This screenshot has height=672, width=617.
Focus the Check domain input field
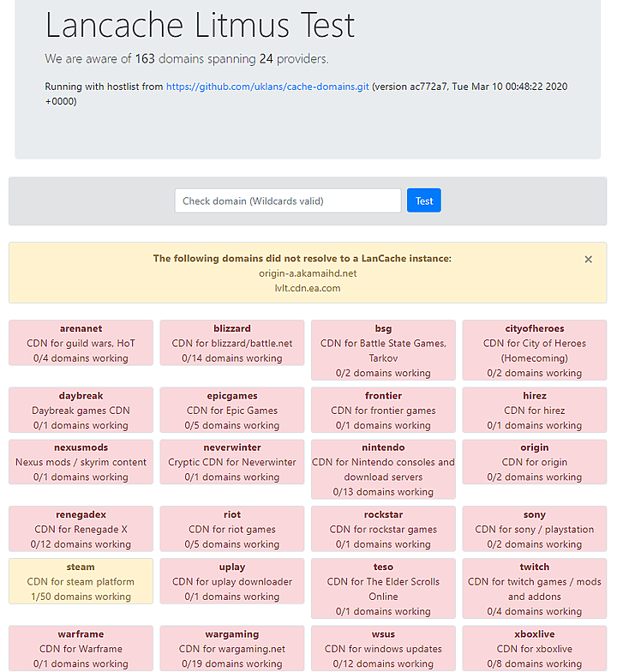(288, 201)
